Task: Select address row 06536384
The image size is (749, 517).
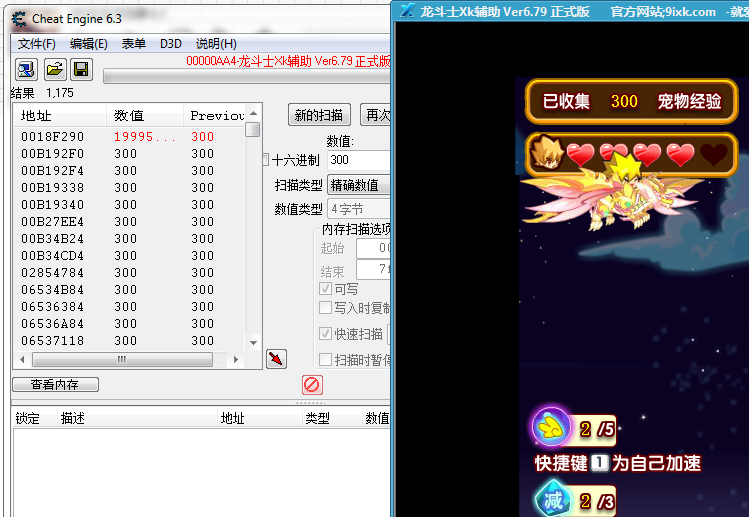Action: pyautogui.click(x=129, y=307)
